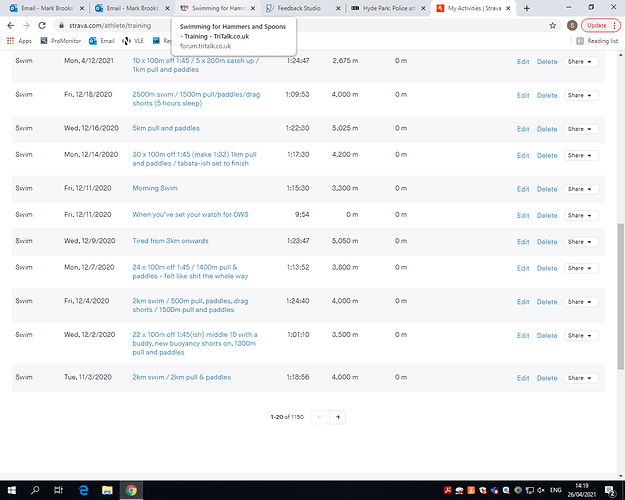The image size is (625, 500).
Task: Launch Microsoft Edge from the taskbar
Action: point(83,490)
